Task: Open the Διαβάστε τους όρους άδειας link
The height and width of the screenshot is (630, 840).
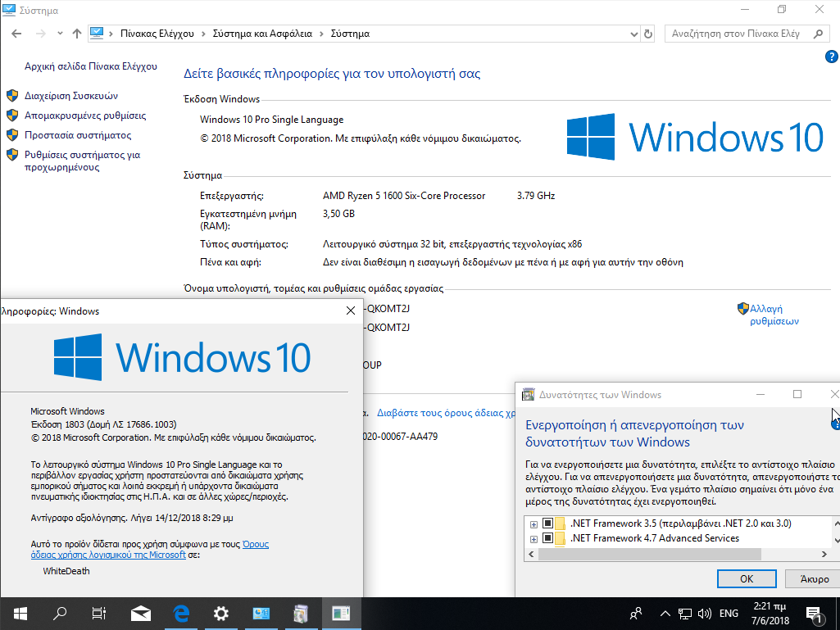Action: pyautogui.click(x=446, y=413)
